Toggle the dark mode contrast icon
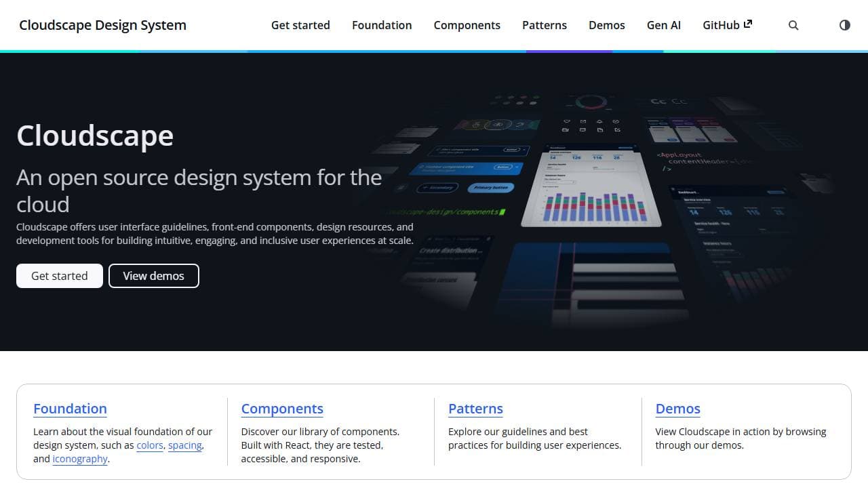This screenshot has width=868, height=488. [x=844, y=25]
